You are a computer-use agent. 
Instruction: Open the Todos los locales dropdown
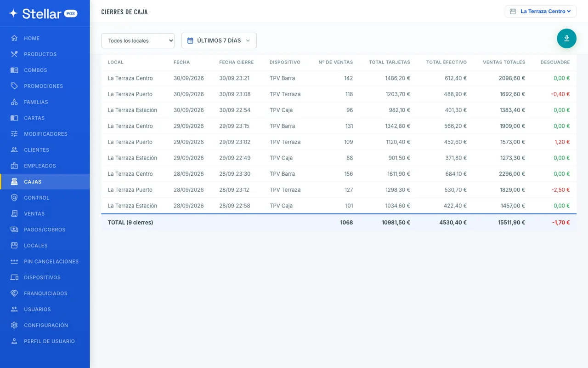[138, 40]
